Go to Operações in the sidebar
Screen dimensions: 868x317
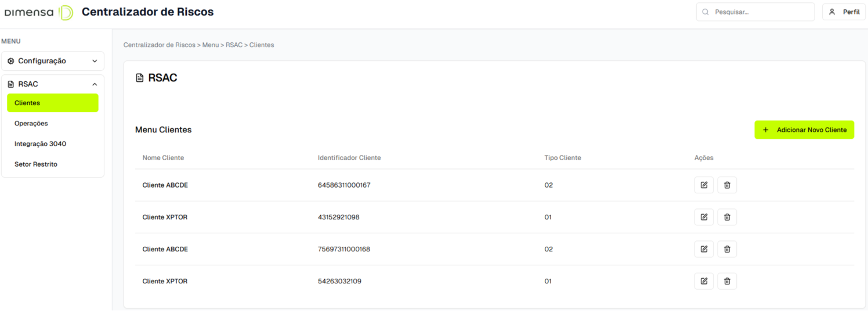tap(31, 123)
